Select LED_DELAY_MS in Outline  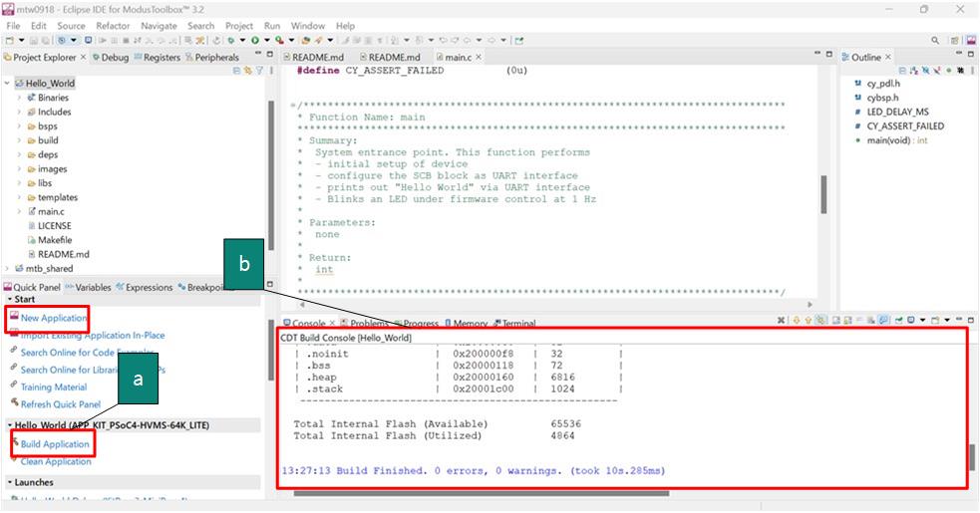pos(897,112)
